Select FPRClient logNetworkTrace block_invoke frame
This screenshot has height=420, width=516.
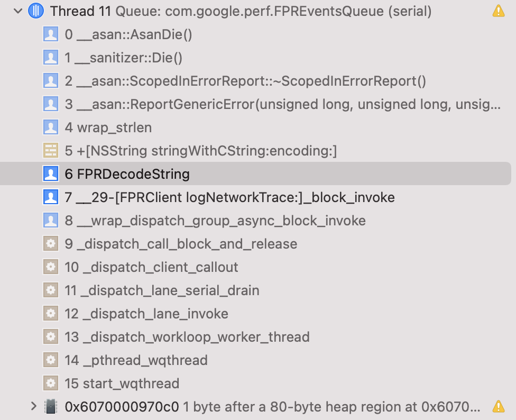click(x=229, y=197)
